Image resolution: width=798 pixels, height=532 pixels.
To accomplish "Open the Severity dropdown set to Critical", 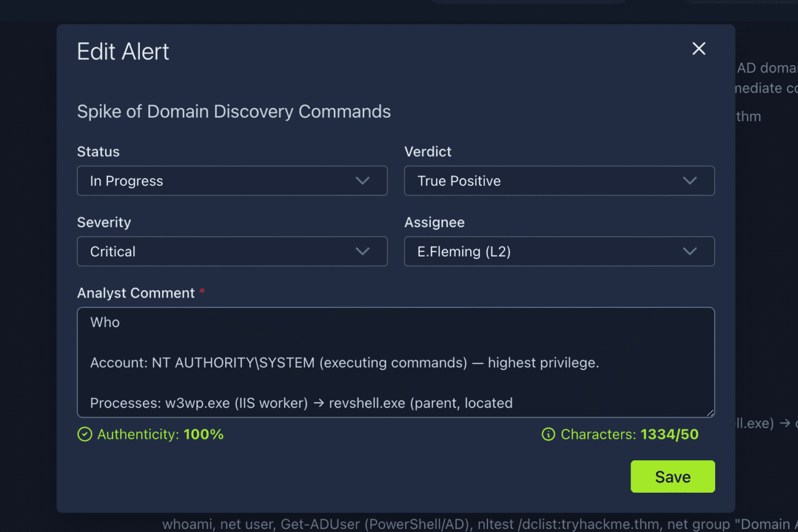I will pyautogui.click(x=231, y=252).
